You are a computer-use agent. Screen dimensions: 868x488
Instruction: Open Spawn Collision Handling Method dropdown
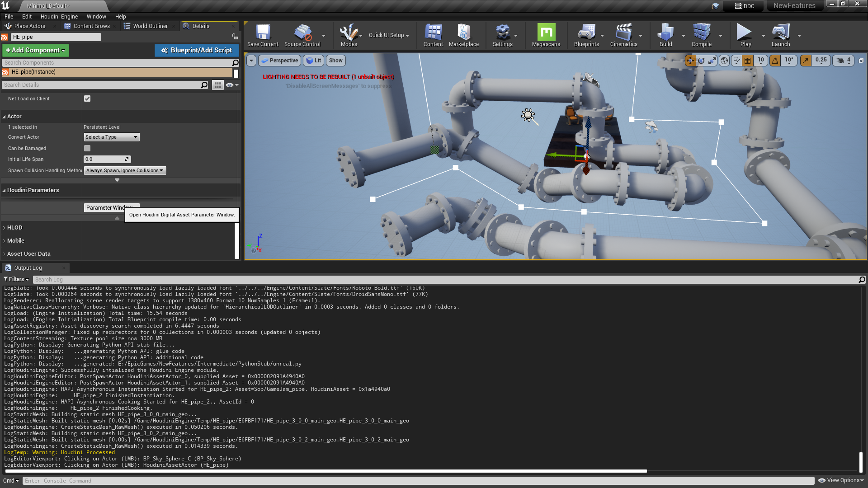[x=125, y=170]
